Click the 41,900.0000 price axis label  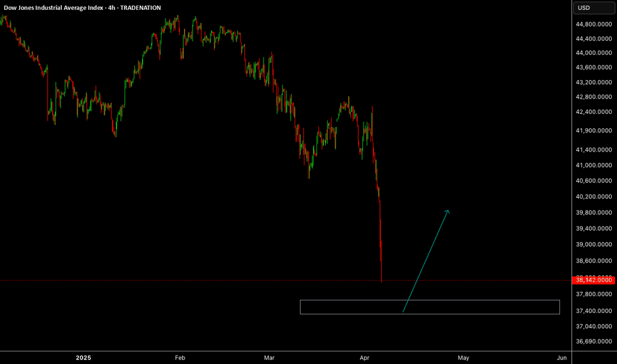point(594,130)
